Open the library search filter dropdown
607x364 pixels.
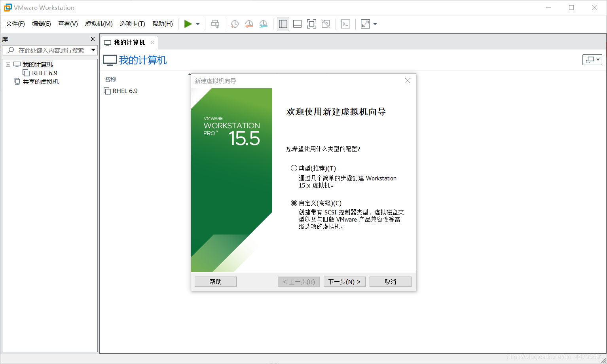pyautogui.click(x=93, y=50)
